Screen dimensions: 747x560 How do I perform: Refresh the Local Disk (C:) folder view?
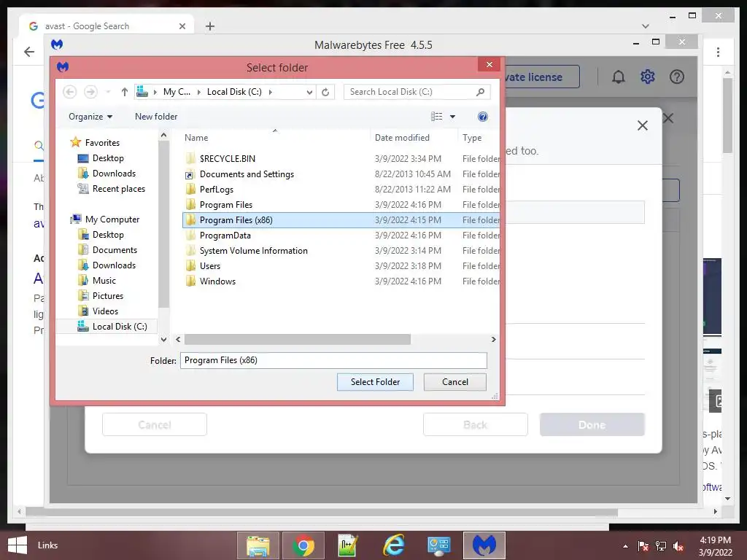pos(325,92)
